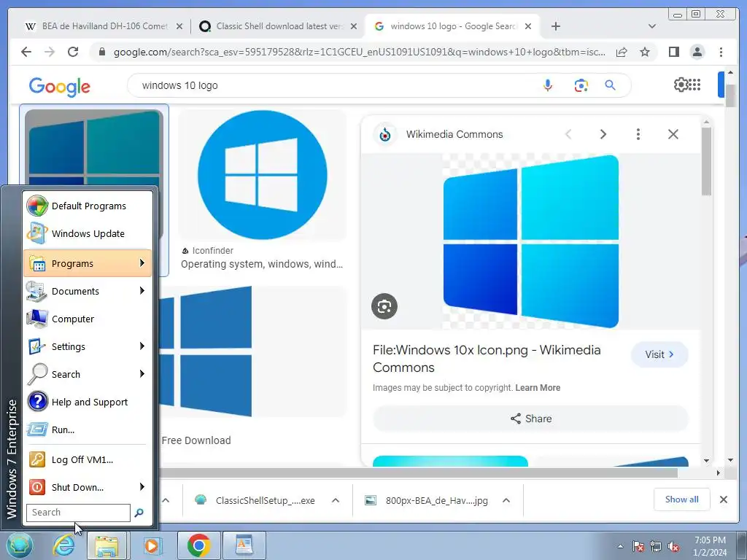This screenshot has width=747, height=560.
Task: Show hidden tray icons arrow
Action: [x=620, y=547]
